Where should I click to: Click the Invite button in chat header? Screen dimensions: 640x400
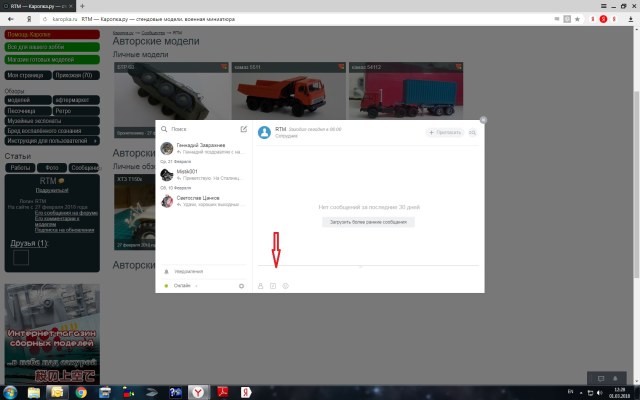(444, 132)
